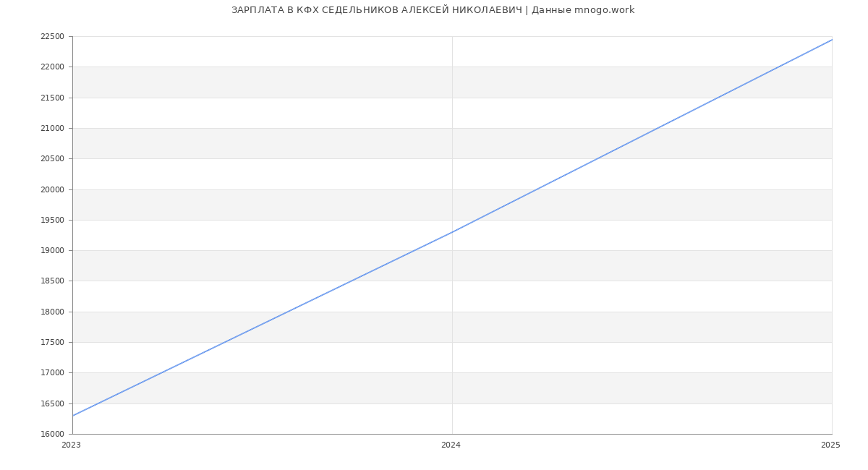Select the 2024 x-axis label
Viewport: 868px width, 470px height.
[451, 445]
